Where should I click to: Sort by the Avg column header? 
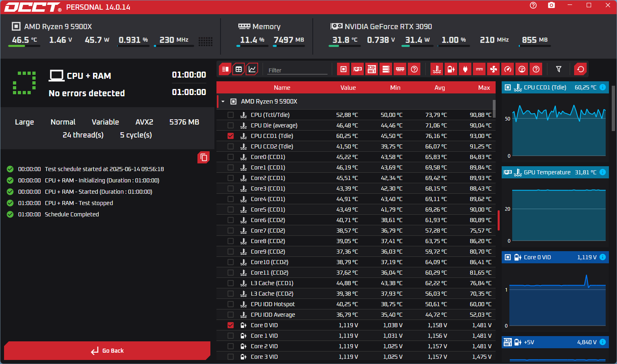click(x=440, y=88)
